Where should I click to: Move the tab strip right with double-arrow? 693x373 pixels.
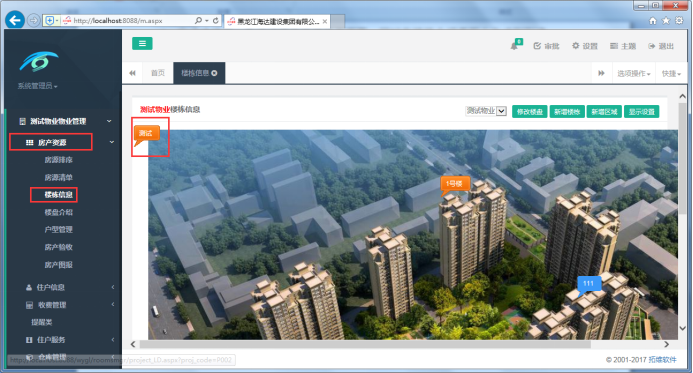pos(602,73)
